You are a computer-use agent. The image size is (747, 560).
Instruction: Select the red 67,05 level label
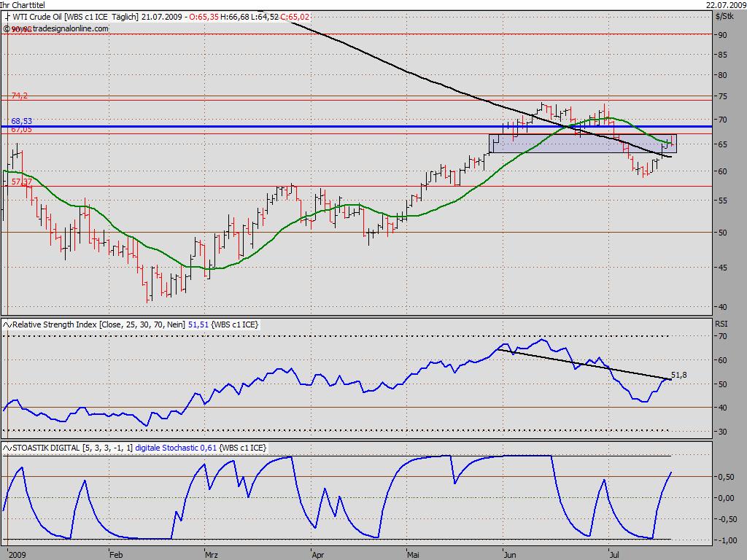point(21,130)
